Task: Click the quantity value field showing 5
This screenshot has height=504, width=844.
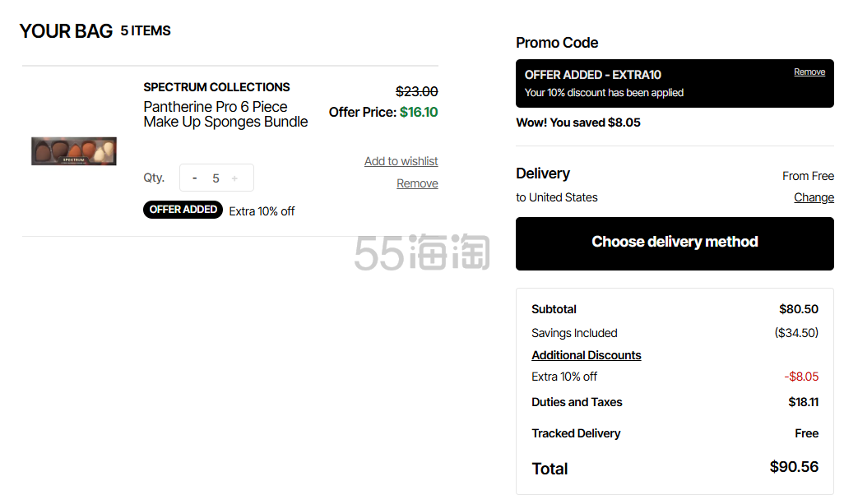Action: [216, 178]
